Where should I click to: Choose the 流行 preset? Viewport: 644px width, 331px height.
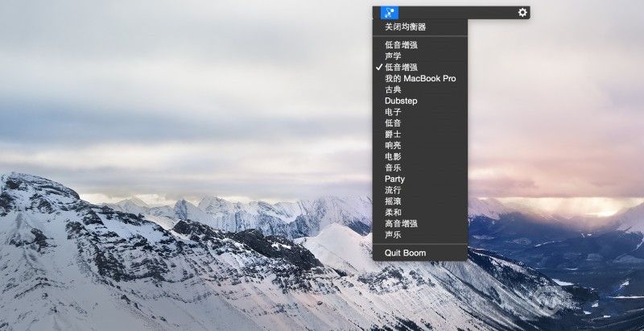point(393,190)
